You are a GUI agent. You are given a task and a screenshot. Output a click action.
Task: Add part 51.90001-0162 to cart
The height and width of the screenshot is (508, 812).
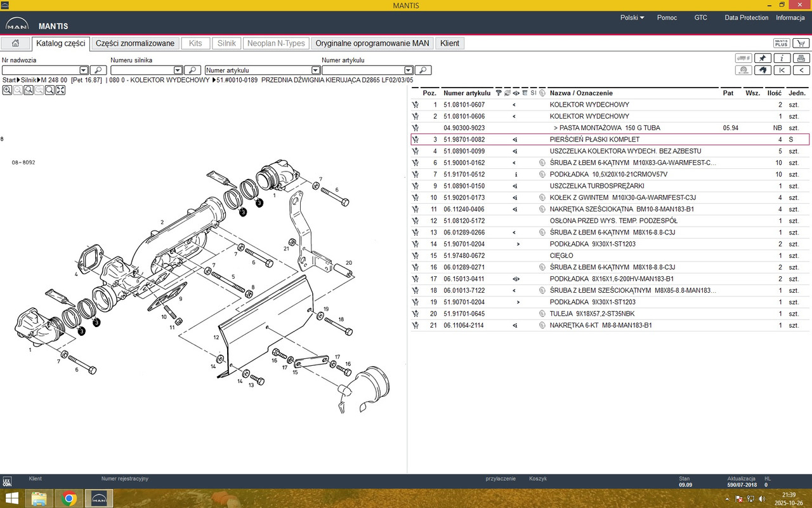416,163
